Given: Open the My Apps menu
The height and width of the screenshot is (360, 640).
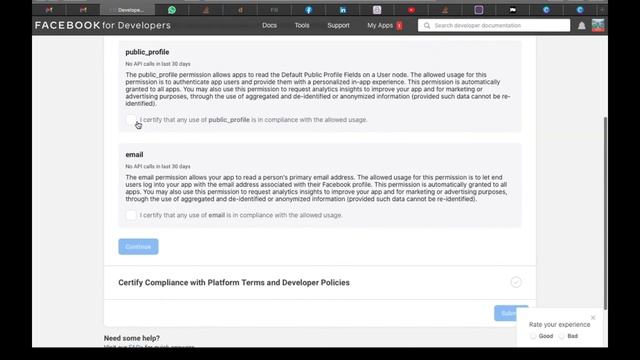Looking at the screenshot, I should coord(380,25).
